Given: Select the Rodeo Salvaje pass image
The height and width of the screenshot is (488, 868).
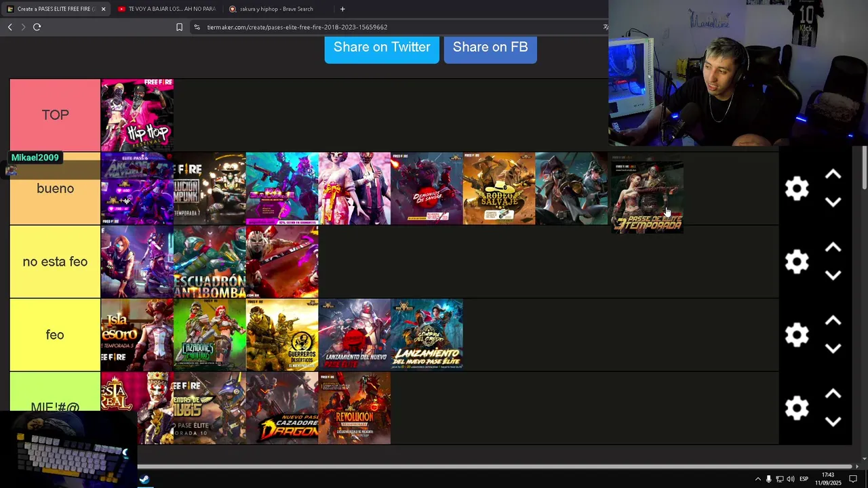Looking at the screenshot, I should [x=499, y=188].
